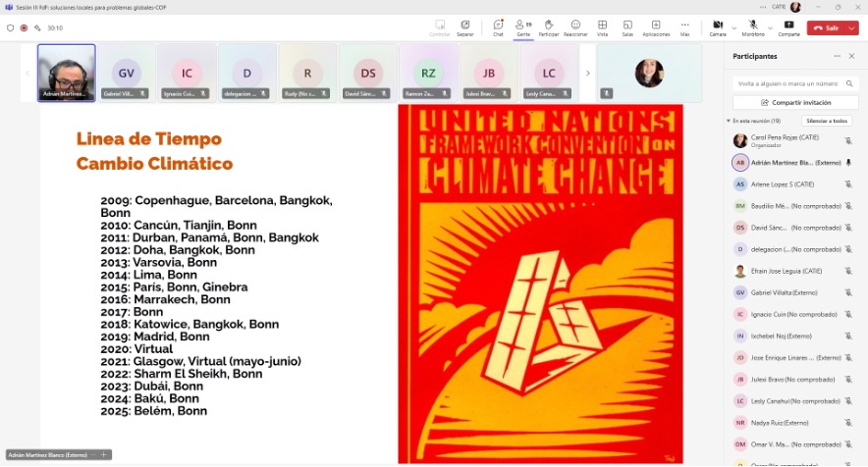Open the Vista layout options
868x467 pixels.
602,27
